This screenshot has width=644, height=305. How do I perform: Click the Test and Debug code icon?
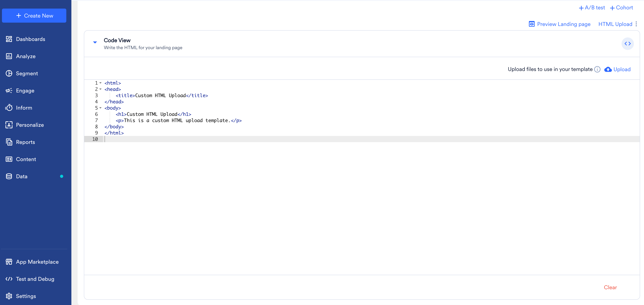click(x=9, y=279)
